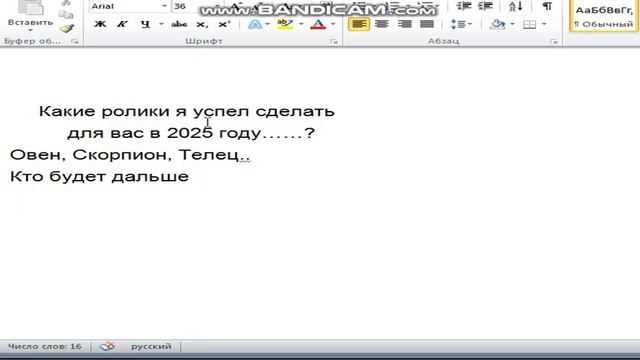Image resolution: width=640 pixels, height=360 pixels.
Task: Open the highlight color dropdown arrow
Action: click(x=301, y=24)
